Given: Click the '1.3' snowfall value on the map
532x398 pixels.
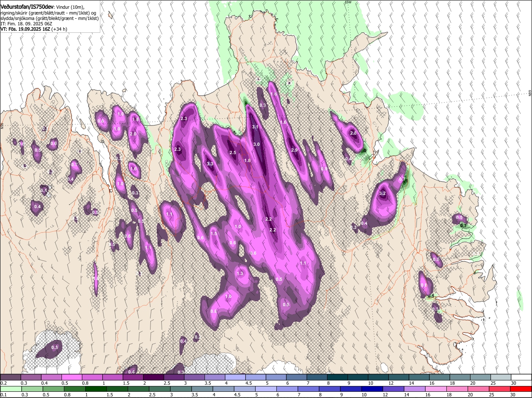Looking at the screenshot, I should click(240, 273).
